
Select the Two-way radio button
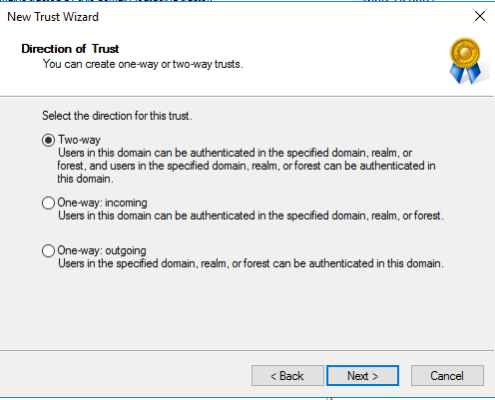point(48,140)
